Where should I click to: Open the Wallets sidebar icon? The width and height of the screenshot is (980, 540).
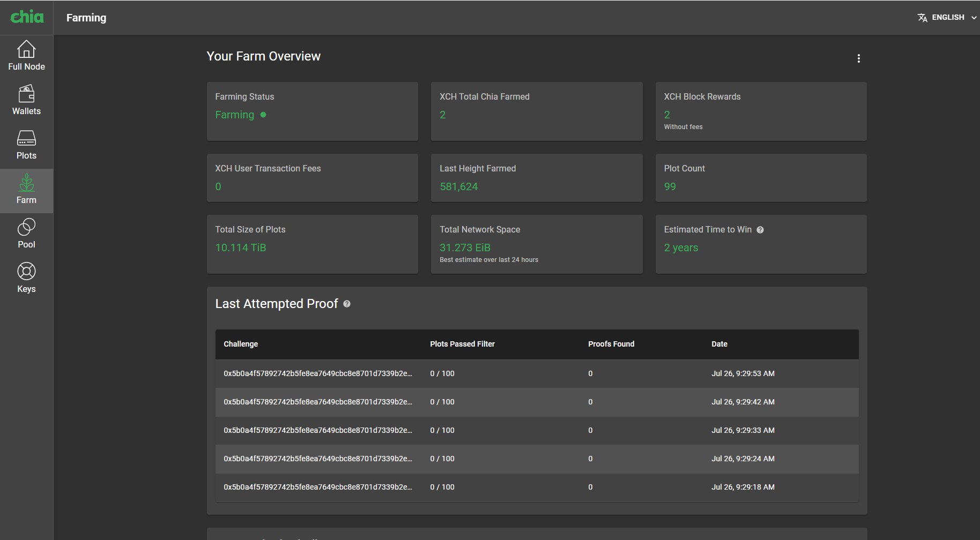pos(26,94)
